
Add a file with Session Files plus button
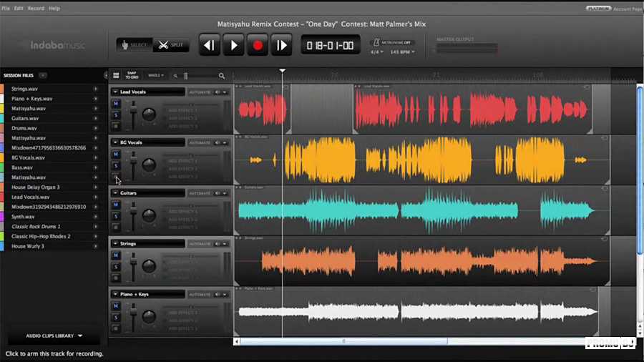point(43,76)
